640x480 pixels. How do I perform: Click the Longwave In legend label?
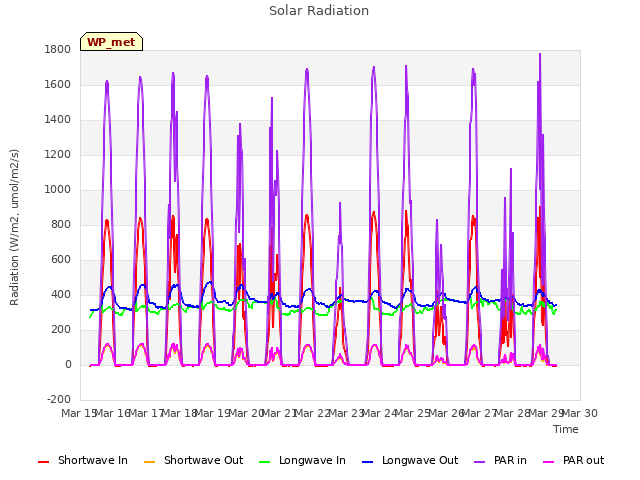coord(312,460)
